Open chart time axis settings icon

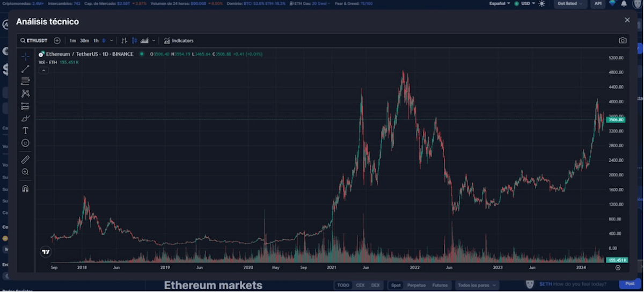point(618,267)
